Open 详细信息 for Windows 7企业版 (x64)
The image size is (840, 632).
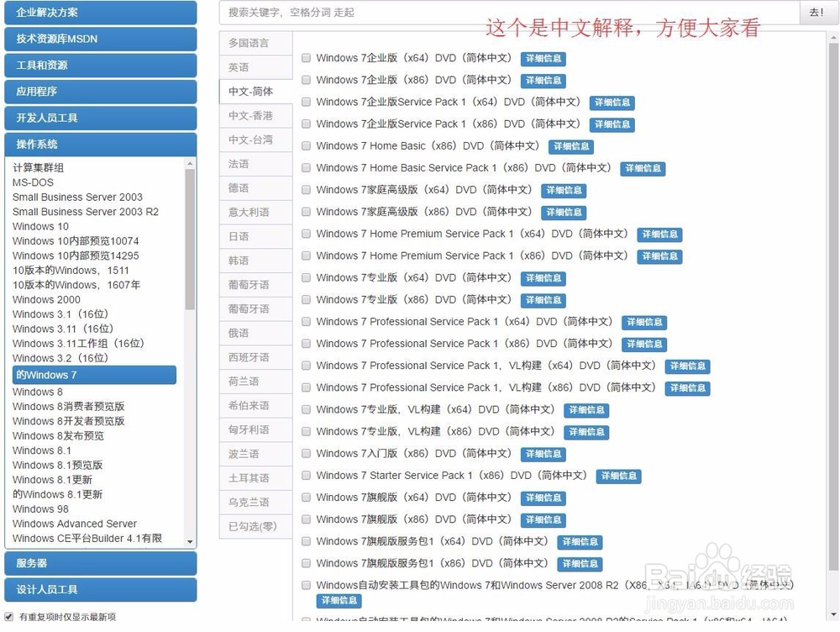coord(543,59)
